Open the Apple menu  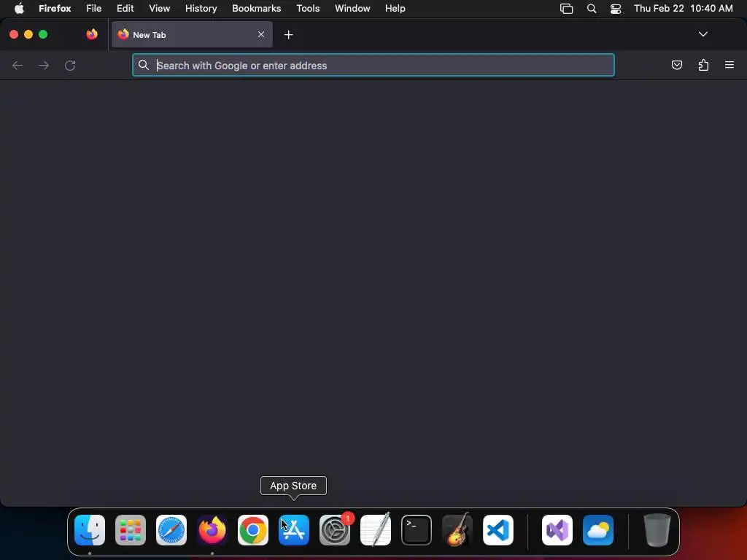pyautogui.click(x=19, y=9)
